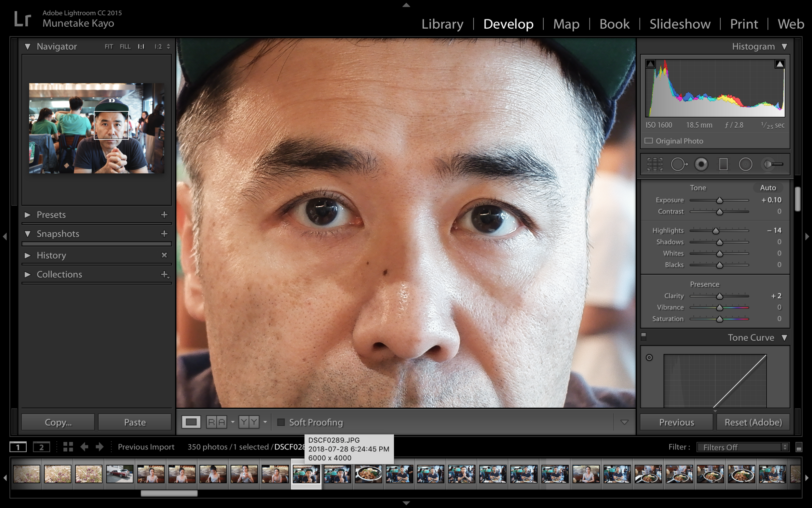Click the Copy... settings button
The image size is (812, 508).
58,422
